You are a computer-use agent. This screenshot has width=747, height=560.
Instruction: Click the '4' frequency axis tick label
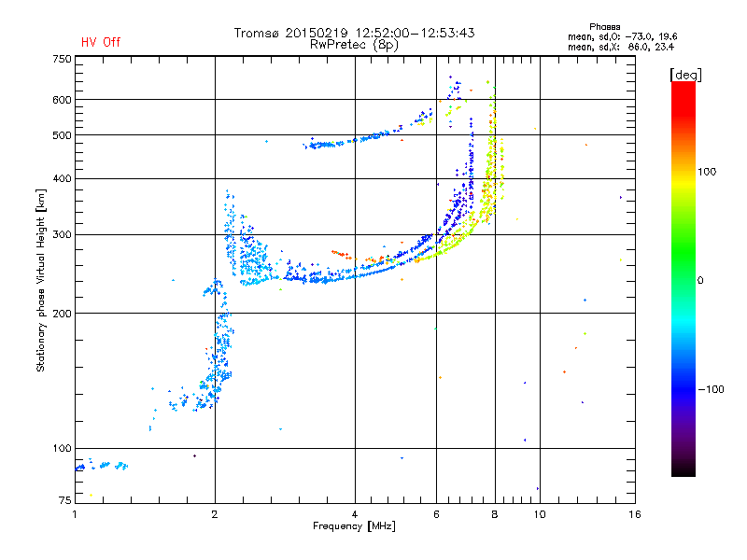point(355,514)
